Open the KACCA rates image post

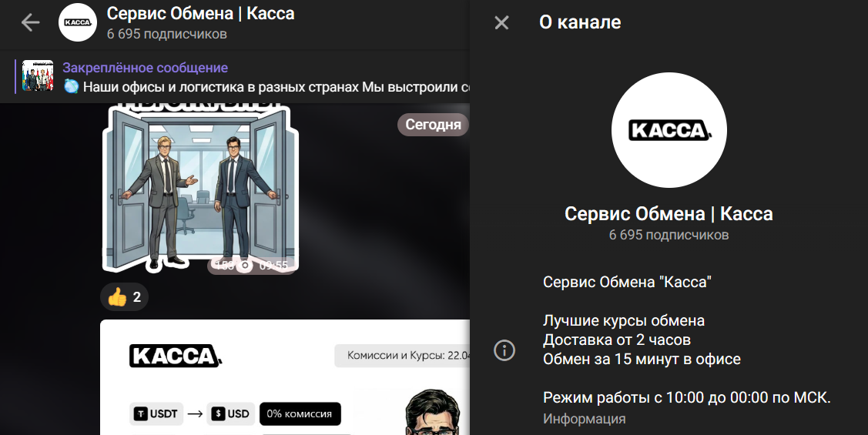coord(284,377)
